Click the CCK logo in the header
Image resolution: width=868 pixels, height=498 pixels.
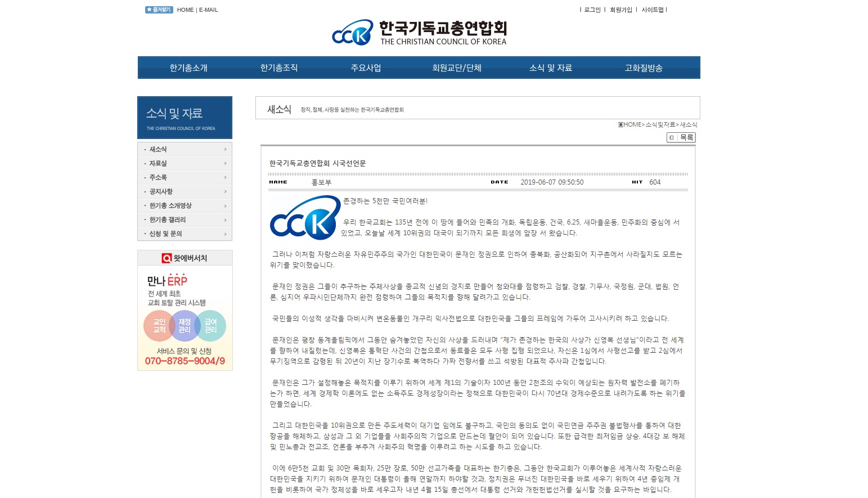coord(353,33)
